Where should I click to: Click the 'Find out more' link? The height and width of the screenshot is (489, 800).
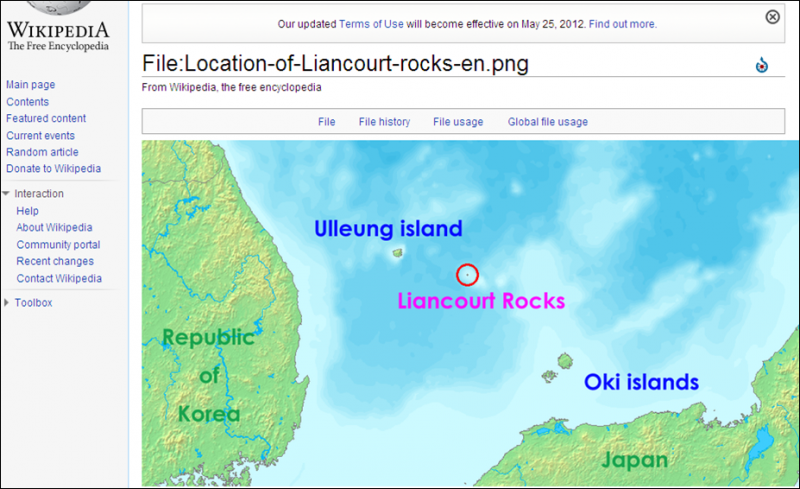[x=622, y=23]
